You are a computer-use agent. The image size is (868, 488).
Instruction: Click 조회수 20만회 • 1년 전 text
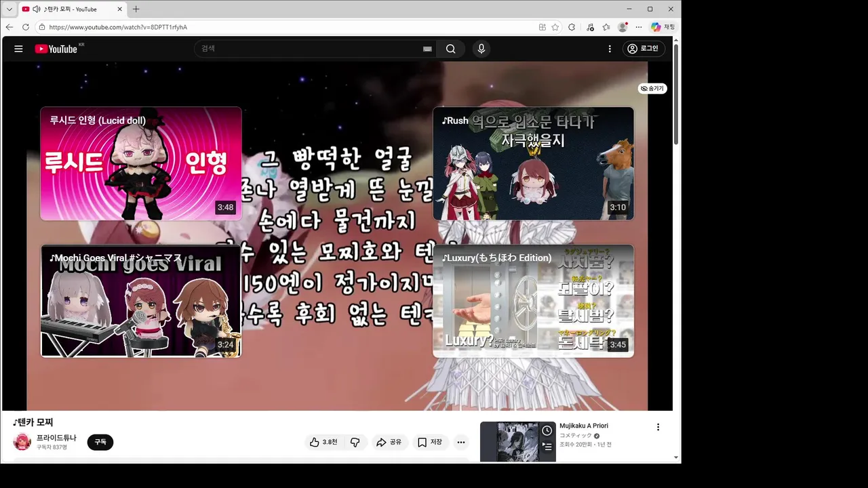tap(585, 445)
